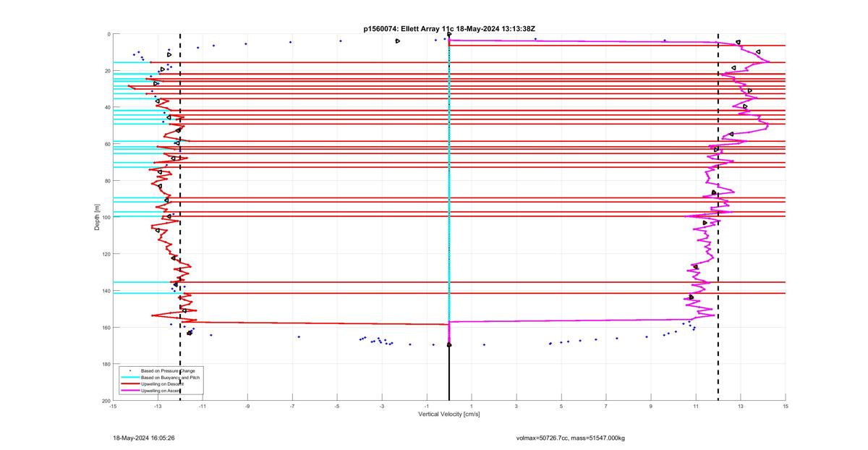The image size is (868, 450).
Task: Click positive x-axis tick label '5'
Action: click(x=561, y=406)
